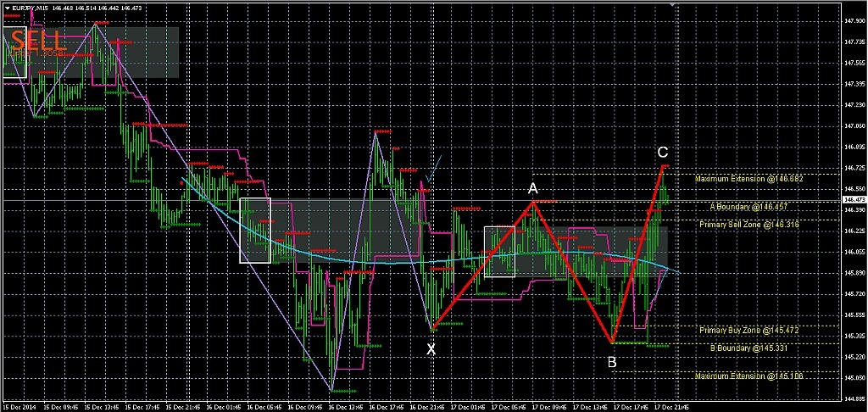Click the chart shift triangle marker at top
This screenshot has height=412, width=868.
672,3
